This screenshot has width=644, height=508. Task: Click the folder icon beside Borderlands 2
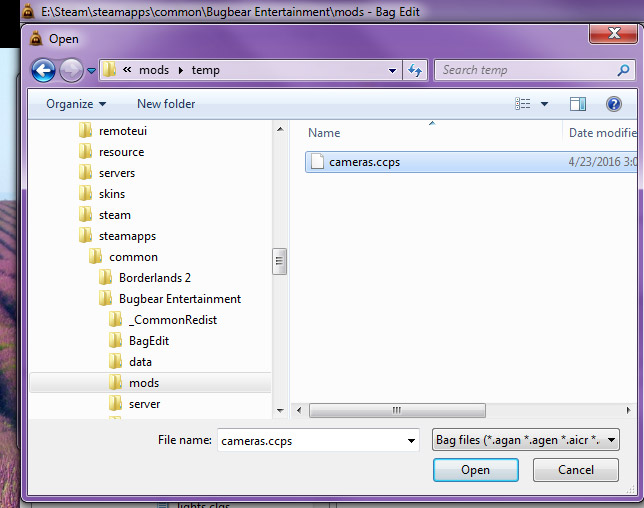[106, 277]
